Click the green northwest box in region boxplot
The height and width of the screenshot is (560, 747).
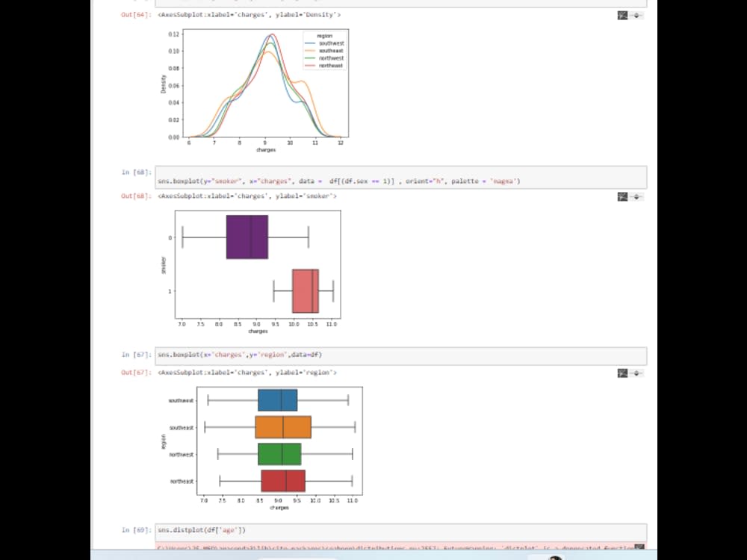pyautogui.click(x=279, y=454)
